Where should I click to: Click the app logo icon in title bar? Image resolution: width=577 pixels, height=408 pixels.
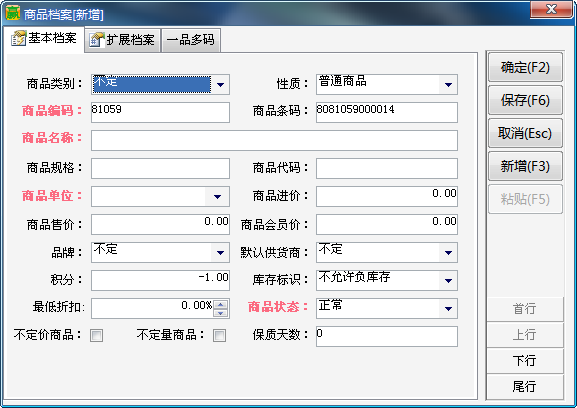point(13,13)
